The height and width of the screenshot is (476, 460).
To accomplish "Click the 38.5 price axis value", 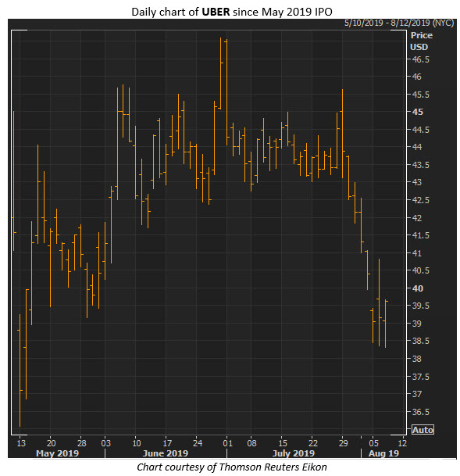I will [x=421, y=341].
